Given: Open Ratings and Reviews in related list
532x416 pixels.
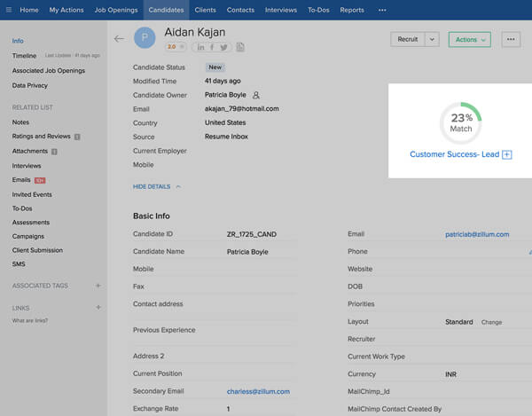Looking at the screenshot, I should (x=41, y=137).
